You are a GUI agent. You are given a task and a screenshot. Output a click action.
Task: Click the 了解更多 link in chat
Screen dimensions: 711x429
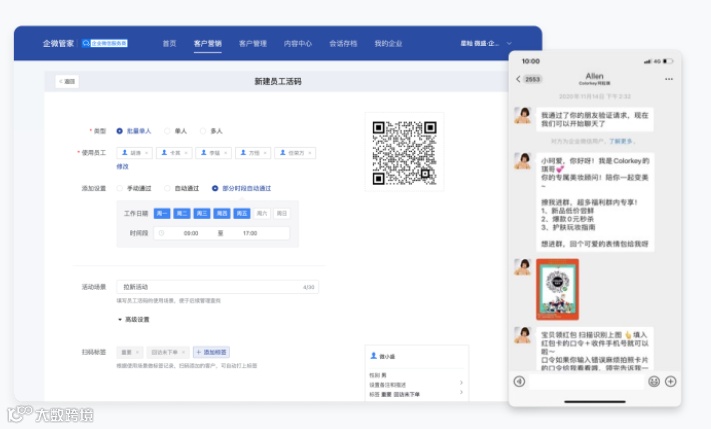tap(621, 141)
